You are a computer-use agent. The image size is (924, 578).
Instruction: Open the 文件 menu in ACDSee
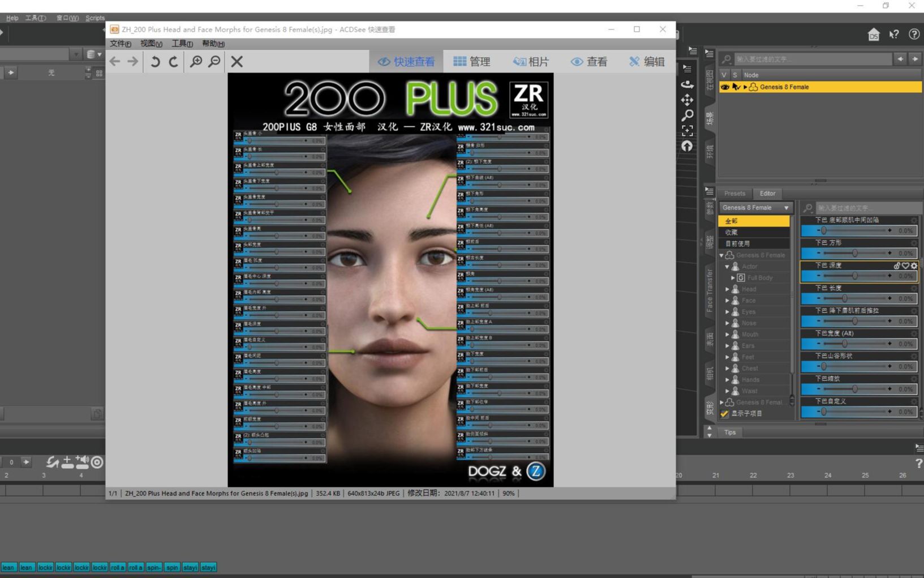coord(120,44)
